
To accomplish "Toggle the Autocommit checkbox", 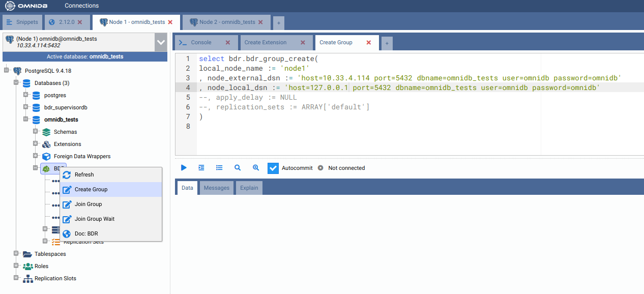I will point(273,168).
